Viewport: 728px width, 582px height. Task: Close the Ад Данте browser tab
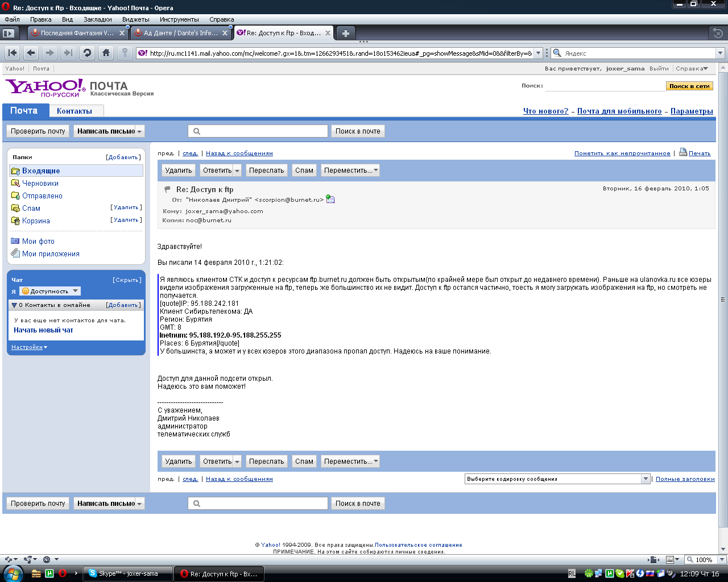point(225,33)
